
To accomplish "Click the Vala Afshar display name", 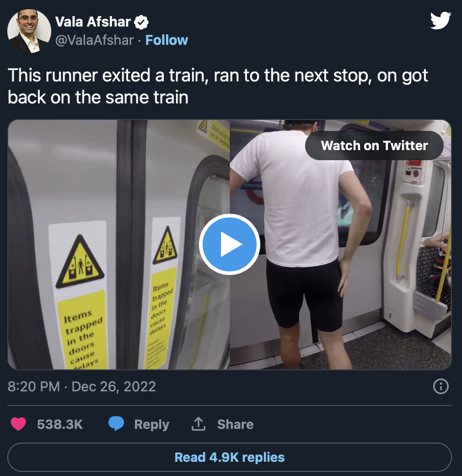I will [93, 22].
